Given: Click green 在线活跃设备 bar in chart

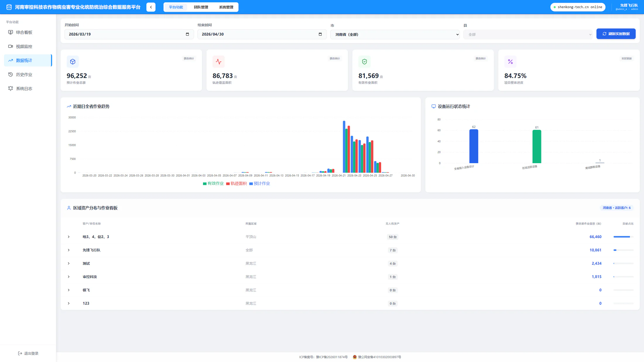Looking at the screenshot, I should coord(537,146).
